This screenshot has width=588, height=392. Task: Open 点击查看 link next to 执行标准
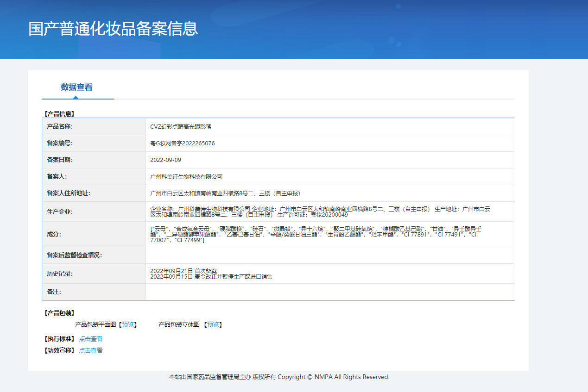[x=91, y=339]
